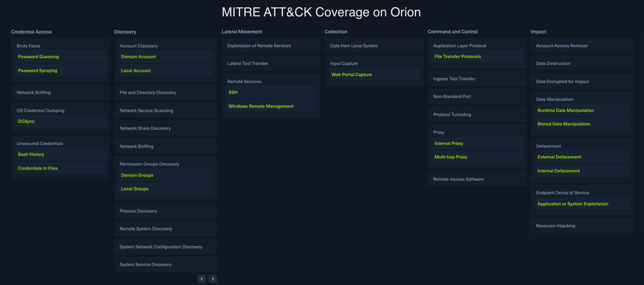This screenshot has height=285, width=644.
Task: Click the DCSync sub-technique
Action: (26, 121)
